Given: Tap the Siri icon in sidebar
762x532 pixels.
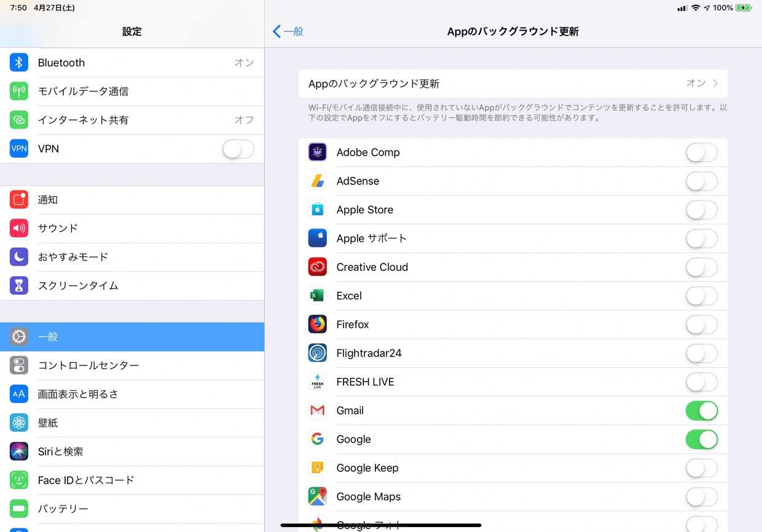Looking at the screenshot, I should [19, 452].
